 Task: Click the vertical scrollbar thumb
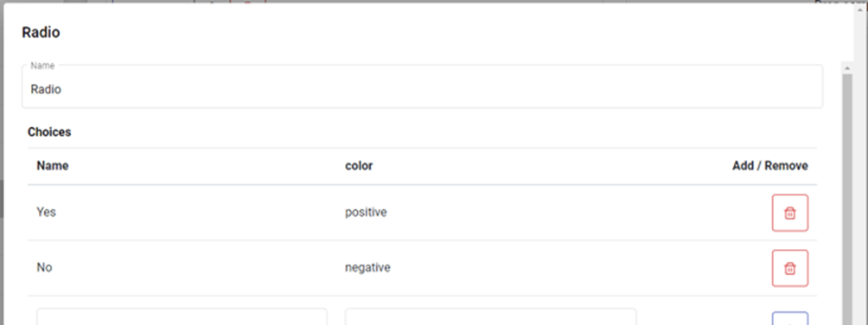point(847,200)
